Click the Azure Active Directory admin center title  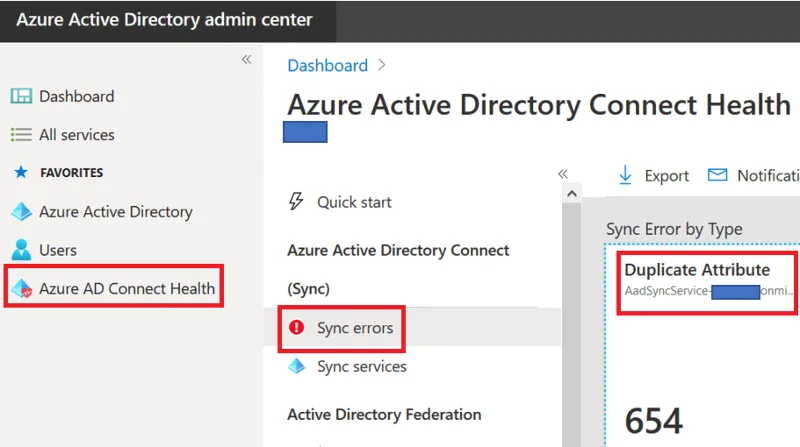click(x=164, y=19)
